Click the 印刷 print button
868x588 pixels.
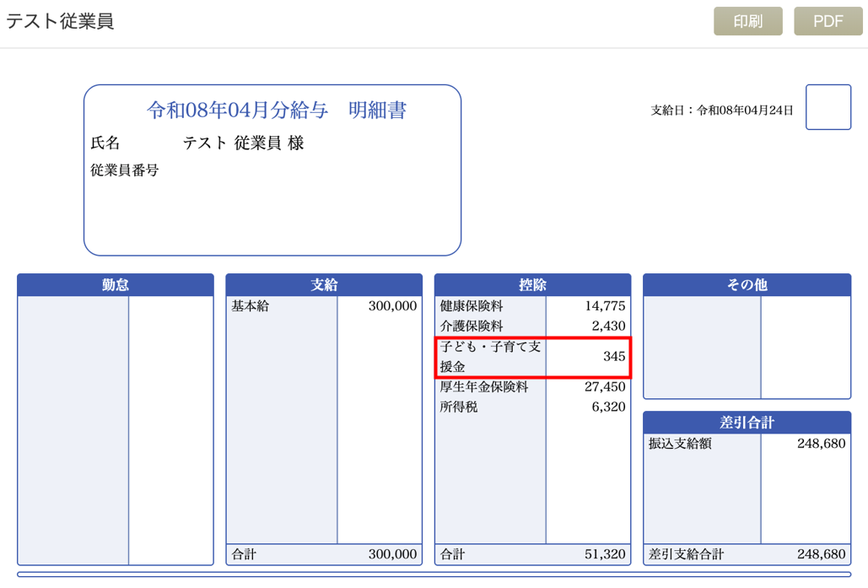tap(748, 21)
